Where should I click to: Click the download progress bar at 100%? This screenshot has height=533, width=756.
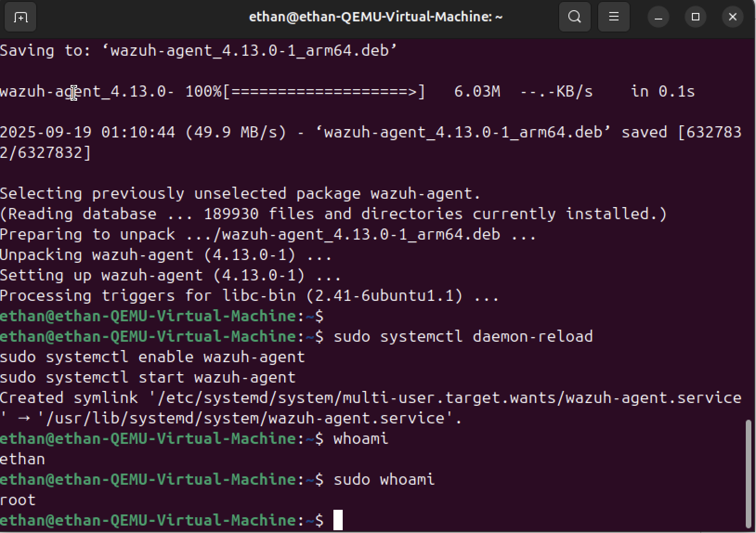(324, 91)
